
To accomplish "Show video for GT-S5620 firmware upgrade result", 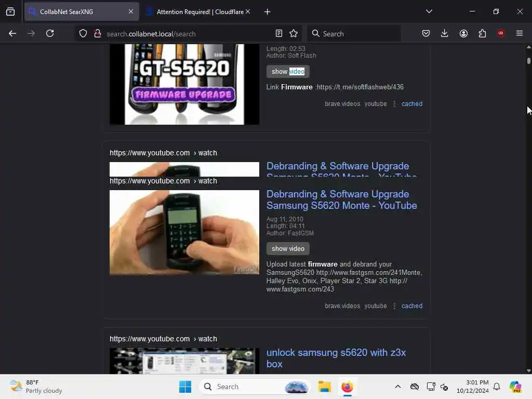I will click(288, 72).
